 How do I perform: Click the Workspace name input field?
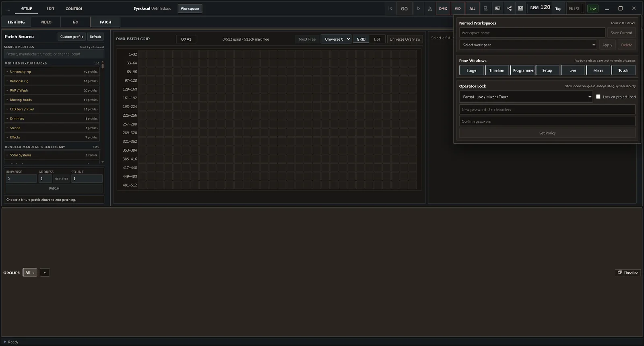click(532, 33)
